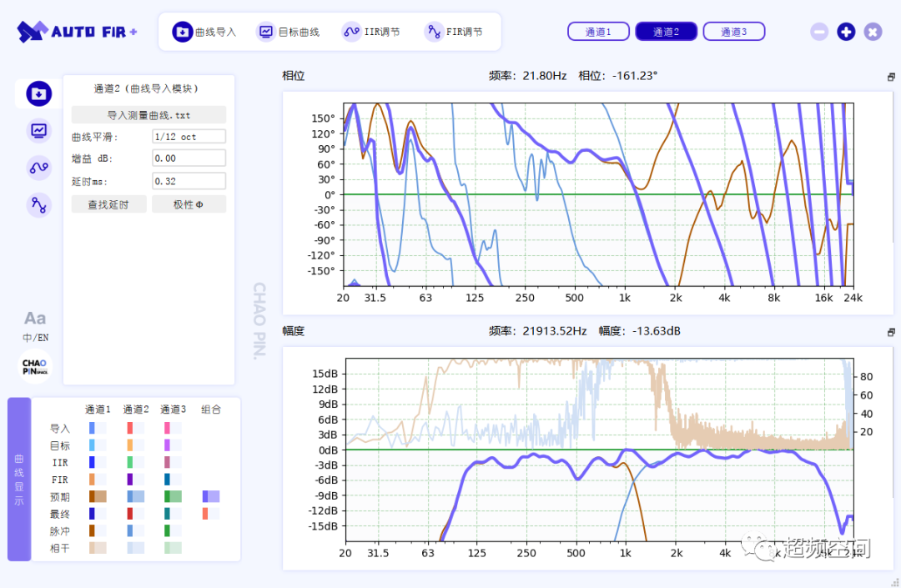Show the 通道3 最终 curve
Viewport: 901px width, 588px height.
coord(173,514)
